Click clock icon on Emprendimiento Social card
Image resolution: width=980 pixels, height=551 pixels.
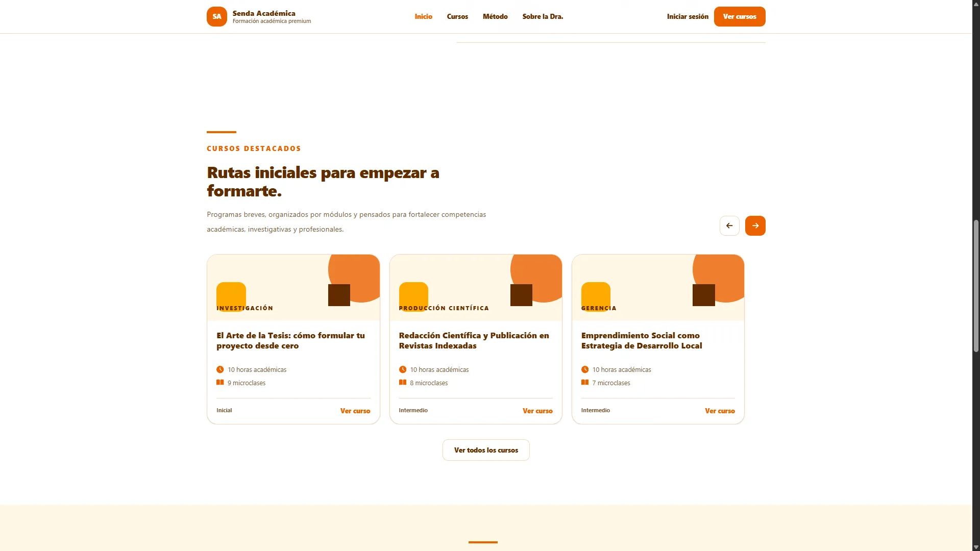click(x=585, y=369)
